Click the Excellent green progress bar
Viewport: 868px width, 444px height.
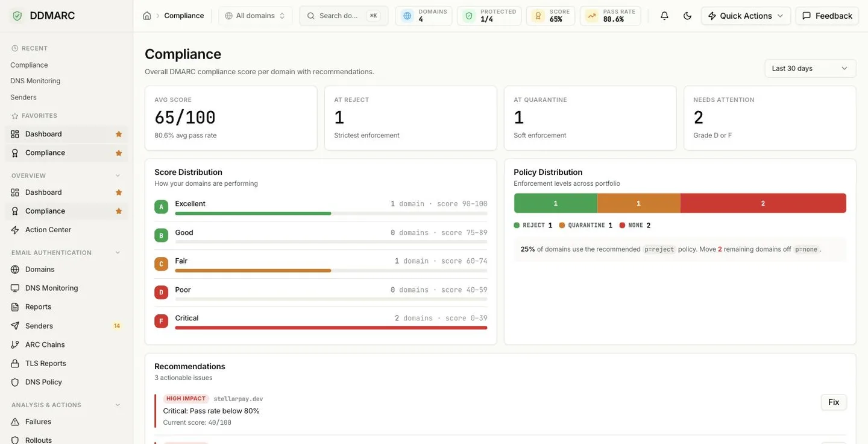coord(253,214)
